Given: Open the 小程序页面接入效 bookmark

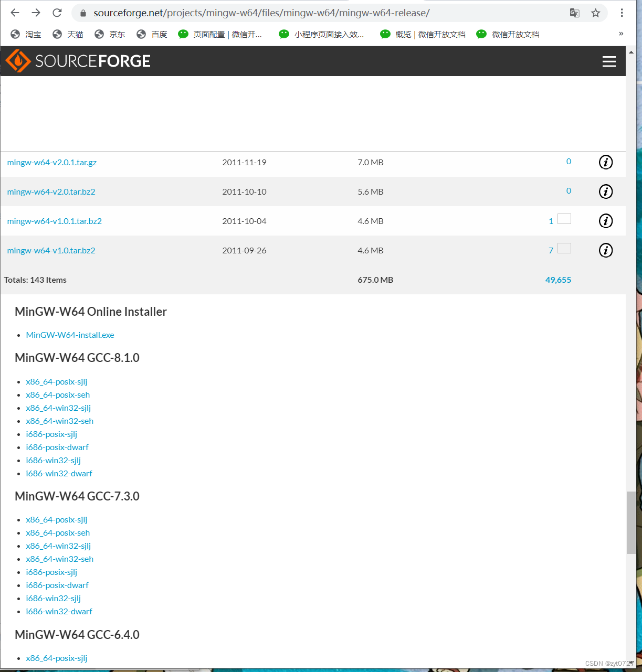Looking at the screenshot, I should 321,34.
